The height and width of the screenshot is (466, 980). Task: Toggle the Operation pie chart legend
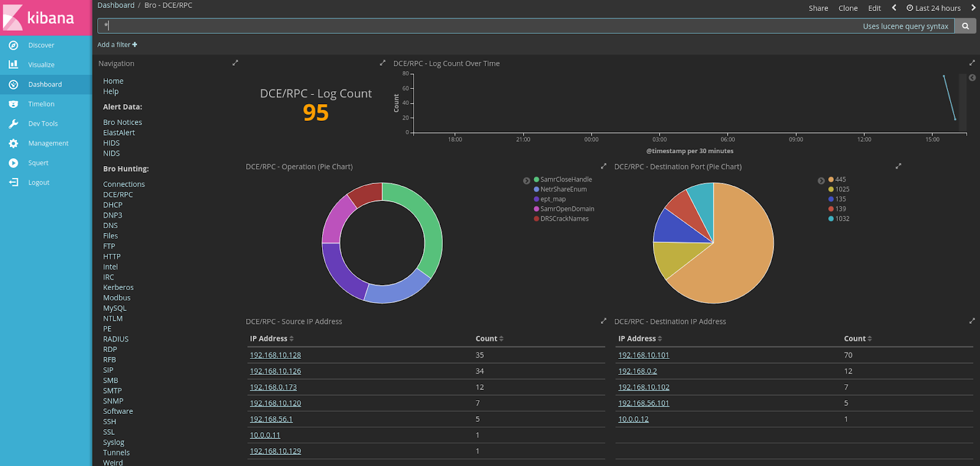pyautogui.click(x=526, y=181)
